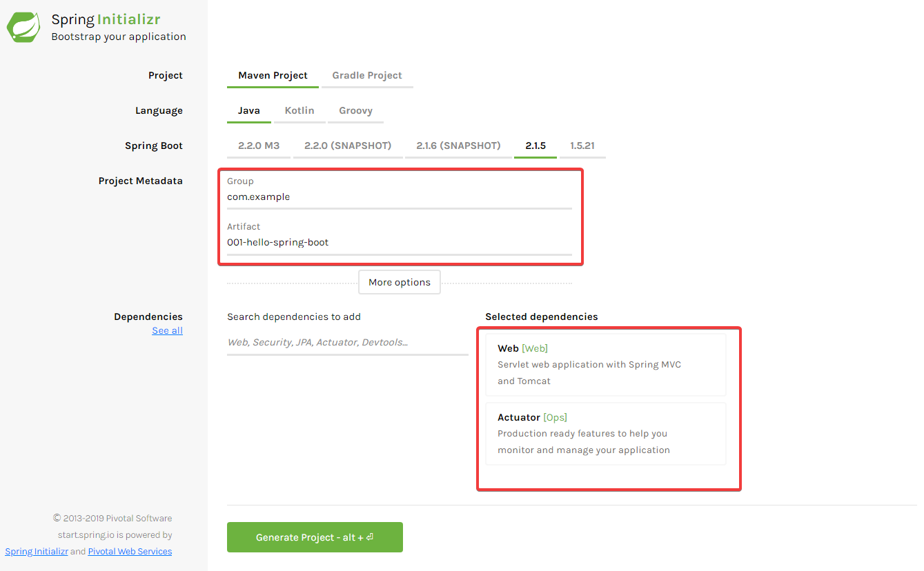Focus the Group input field
This screenshot has width=924, height=571.
[400, 197]
